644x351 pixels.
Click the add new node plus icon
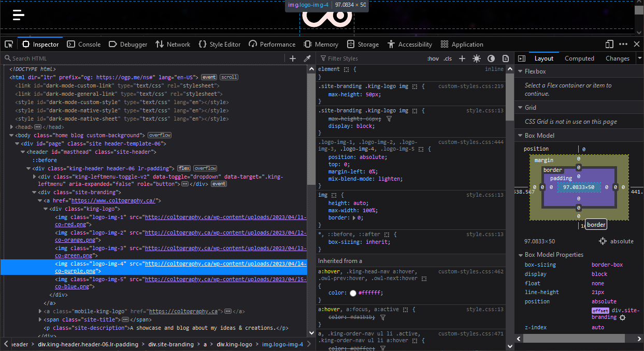pyautogui.click(x=293, y=58)
